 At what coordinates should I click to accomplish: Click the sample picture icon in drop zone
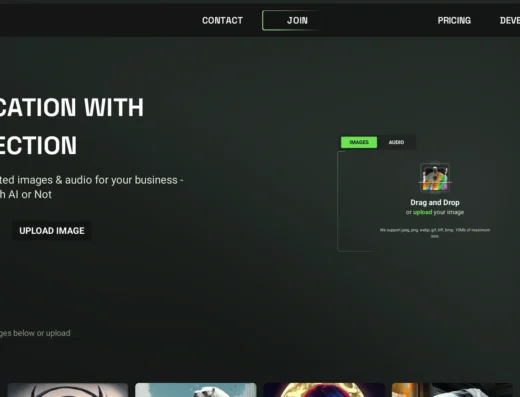click(435, 178)
